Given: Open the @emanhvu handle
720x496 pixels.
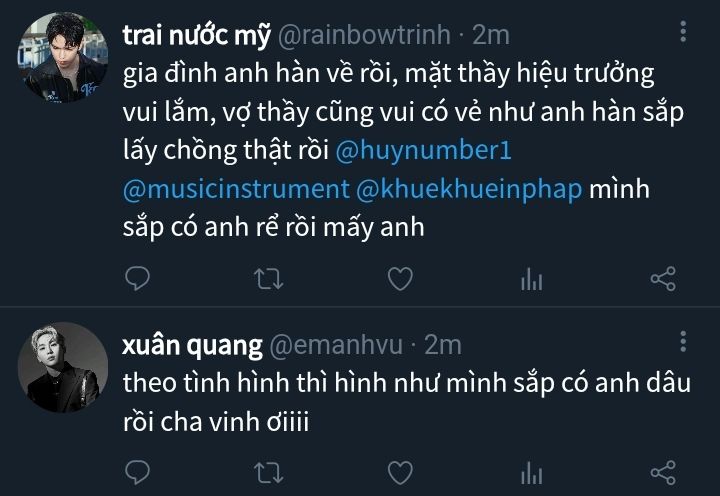Looking at the screenshot, I should click(336, 345).
